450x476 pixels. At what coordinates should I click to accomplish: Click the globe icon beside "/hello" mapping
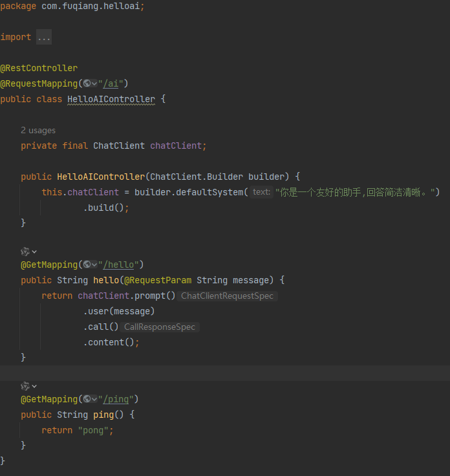click(87, 265)
